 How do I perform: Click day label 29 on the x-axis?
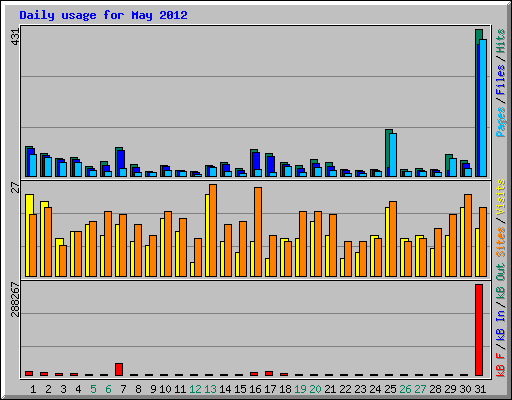(450, 389)
